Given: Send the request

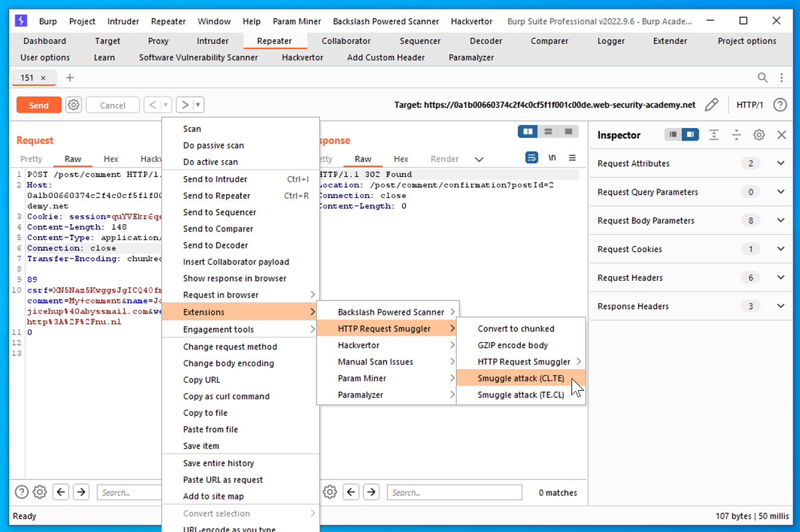Looking at the screenshot, I should [39, 105].
